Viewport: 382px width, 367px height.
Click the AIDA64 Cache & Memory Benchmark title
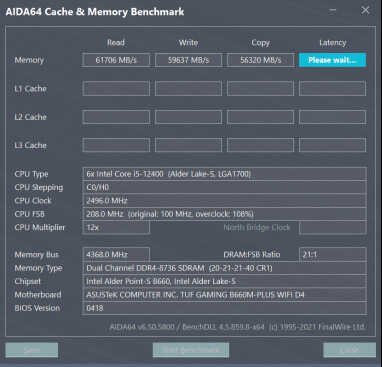tap(95, 12)
